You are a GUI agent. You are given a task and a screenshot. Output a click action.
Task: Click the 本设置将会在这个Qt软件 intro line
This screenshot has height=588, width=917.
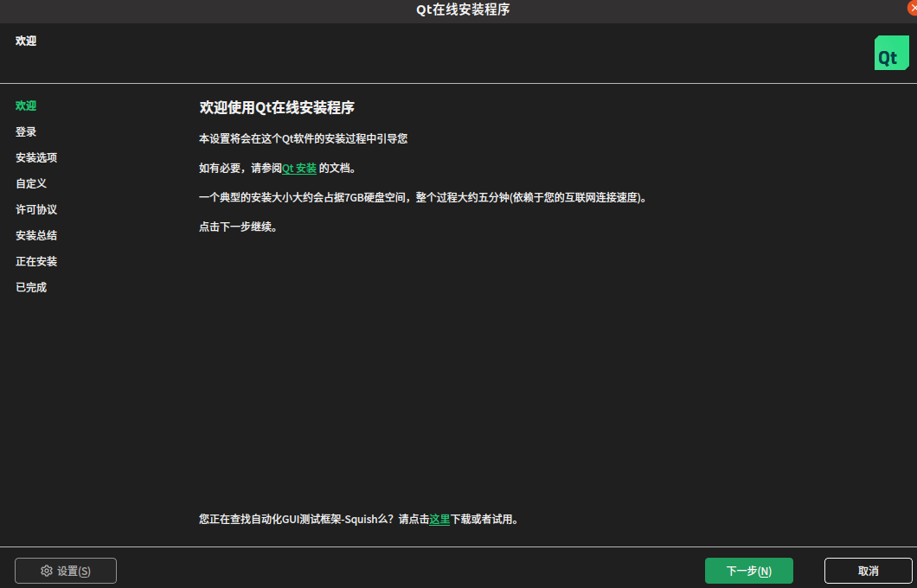pyautogui.click(x=303, y=138)
